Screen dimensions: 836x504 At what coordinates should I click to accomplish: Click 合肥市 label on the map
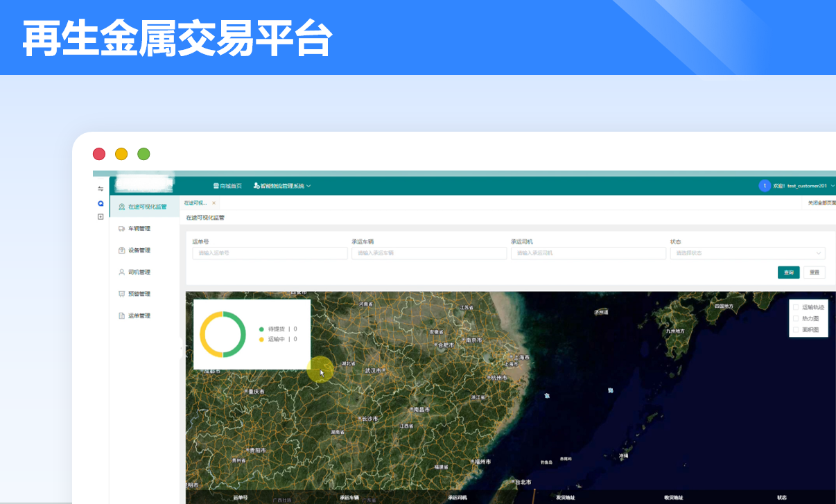(446, 345)
